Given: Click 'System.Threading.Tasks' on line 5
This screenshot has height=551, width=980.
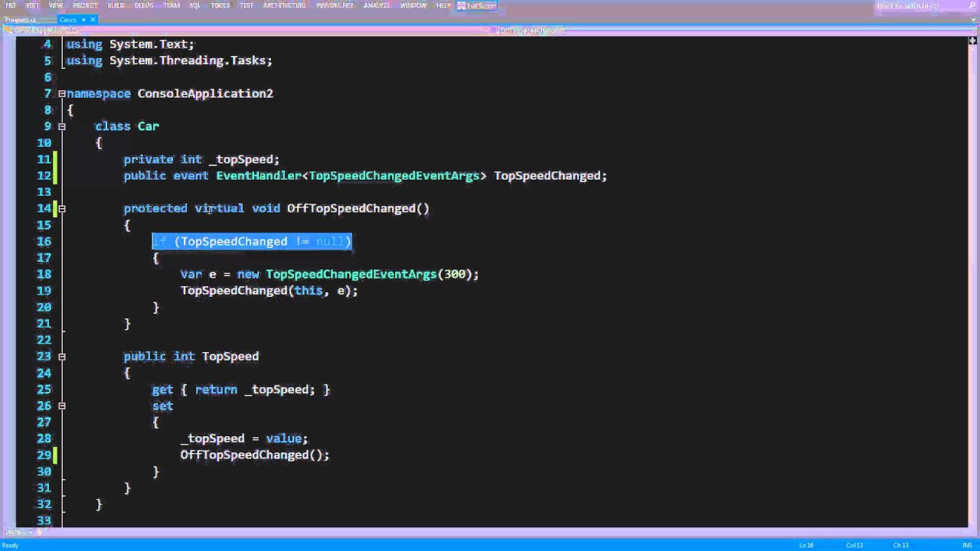Looking at the screenshot, I should pos(188,60).
